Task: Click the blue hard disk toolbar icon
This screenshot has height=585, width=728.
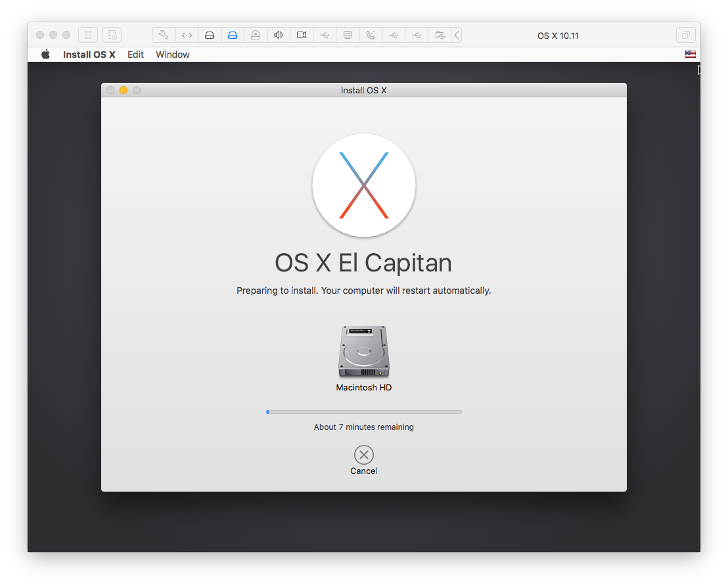Action: pos(233,35)
